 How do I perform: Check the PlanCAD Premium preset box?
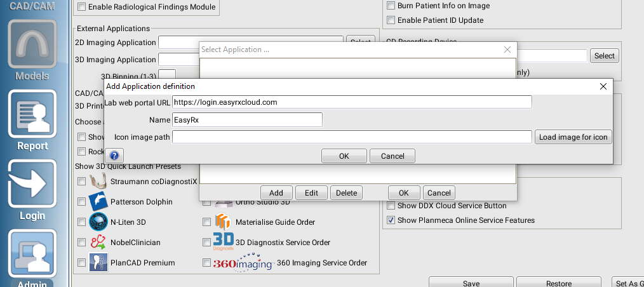point(82,262)
